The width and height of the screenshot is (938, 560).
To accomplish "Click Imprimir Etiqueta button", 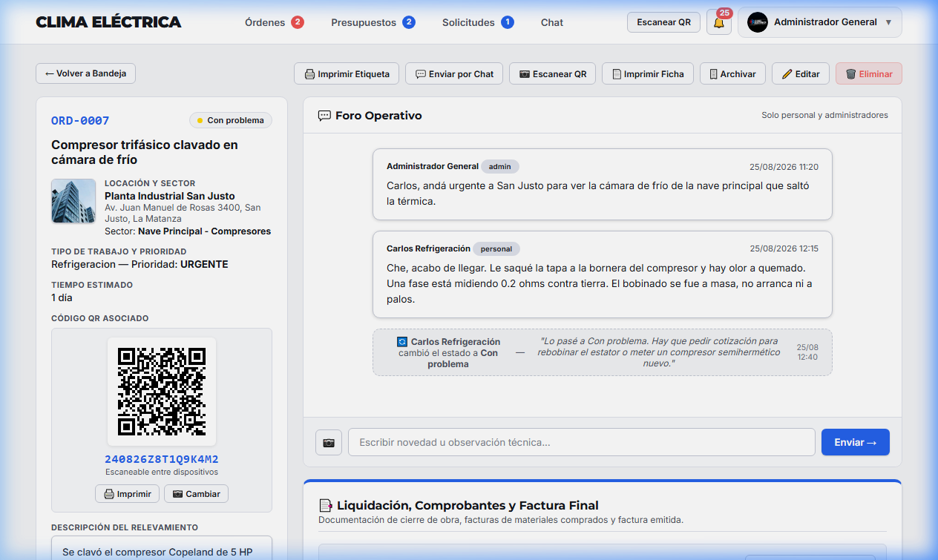I will click(347, 73).
